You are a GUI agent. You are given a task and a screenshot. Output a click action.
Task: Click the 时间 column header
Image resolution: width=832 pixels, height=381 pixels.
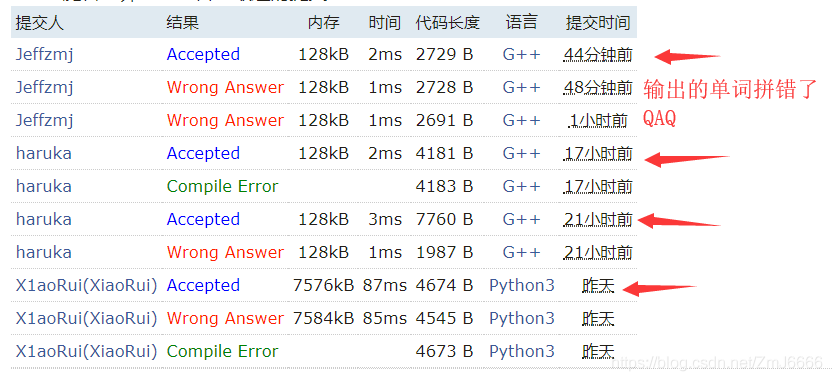click(x=385, y=22)
